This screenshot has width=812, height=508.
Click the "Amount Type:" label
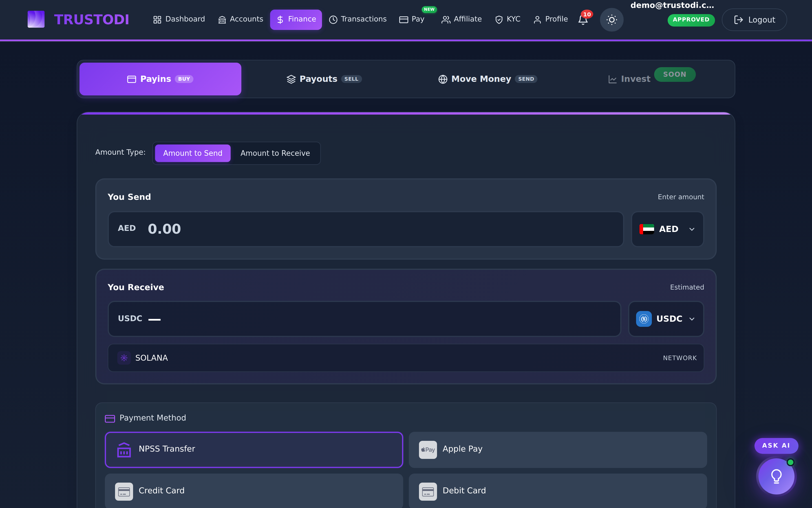120,152
